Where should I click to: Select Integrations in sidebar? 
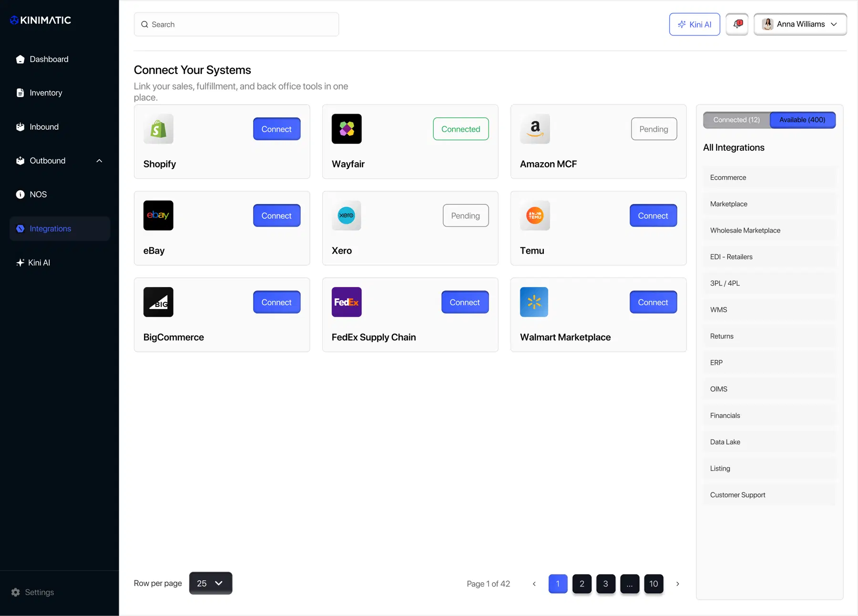click(x=60, y=228)
